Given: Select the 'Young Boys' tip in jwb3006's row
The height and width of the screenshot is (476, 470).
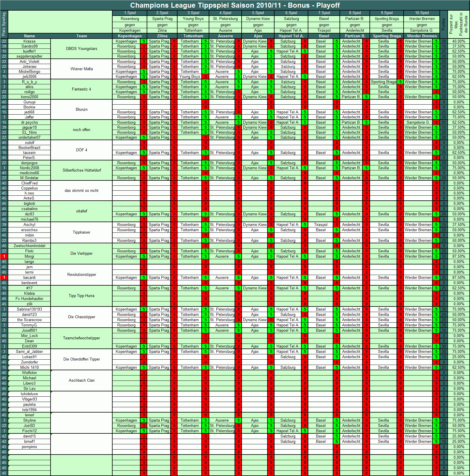Looking at the screenshot, I should point(190,77).
